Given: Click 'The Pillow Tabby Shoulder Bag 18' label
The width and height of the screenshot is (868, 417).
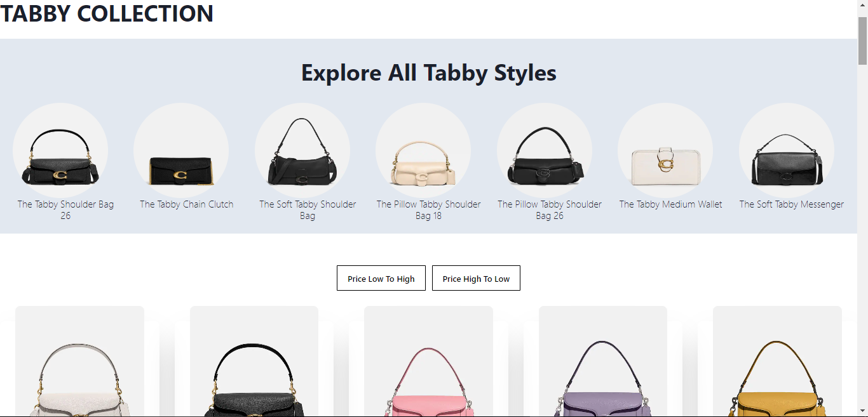Looking at the screenshot, I should [x=429, y=210].
